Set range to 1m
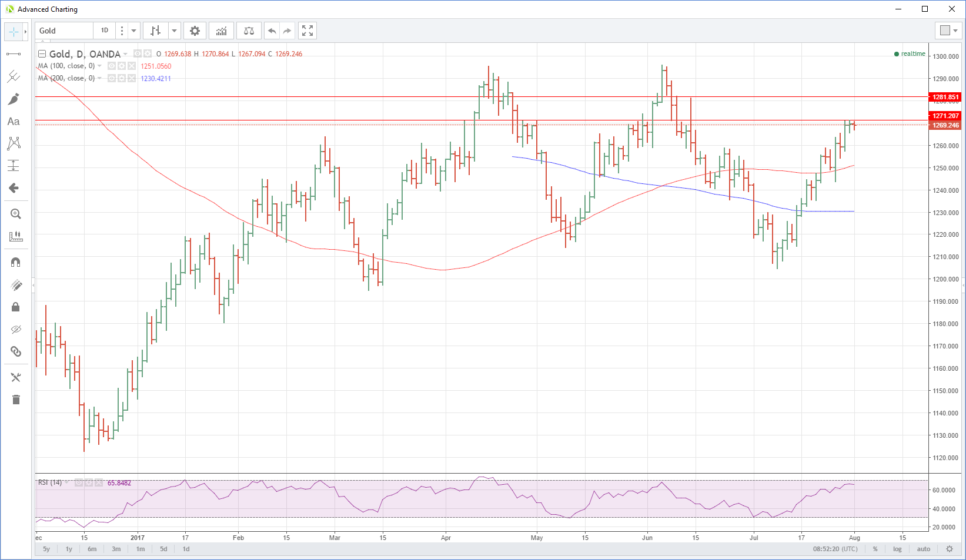 coord(141,549)
